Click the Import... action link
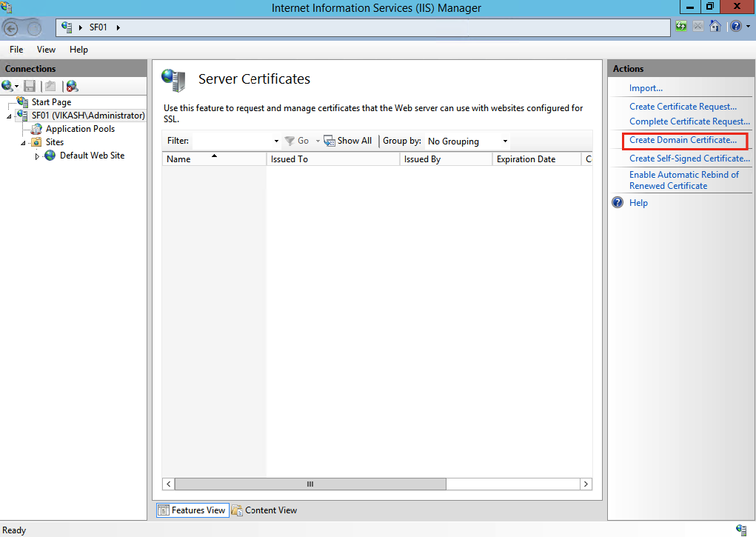Screen dimensions: 756x537 click(x=646, y=88)
